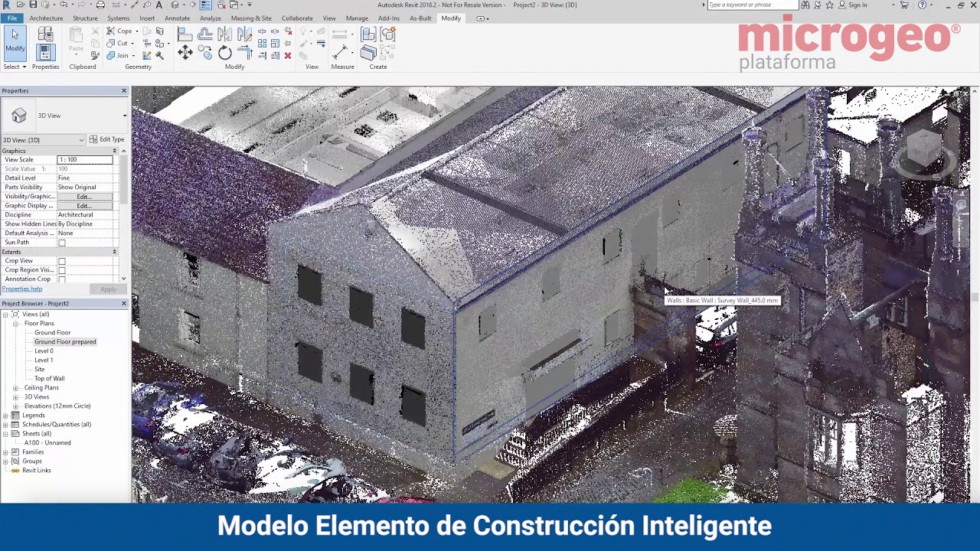Enable the Sun Path checkbox
Viewport: 980px width, 551px height.
pos(62,243)
